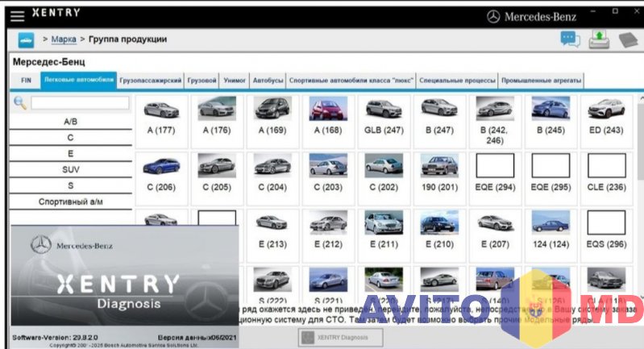The image size is (644, 349).
Task: Open the hamburger menu next to XENTRY
Action: 17,15
